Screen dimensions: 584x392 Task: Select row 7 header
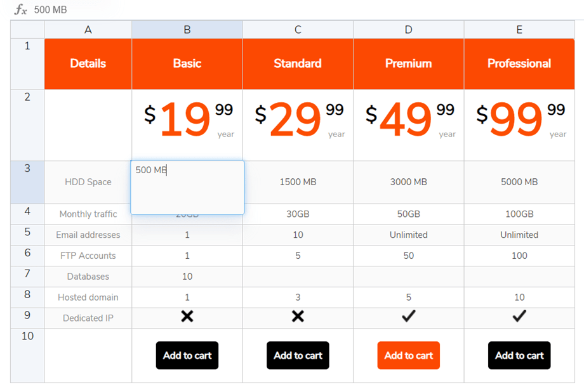point(27,276)
